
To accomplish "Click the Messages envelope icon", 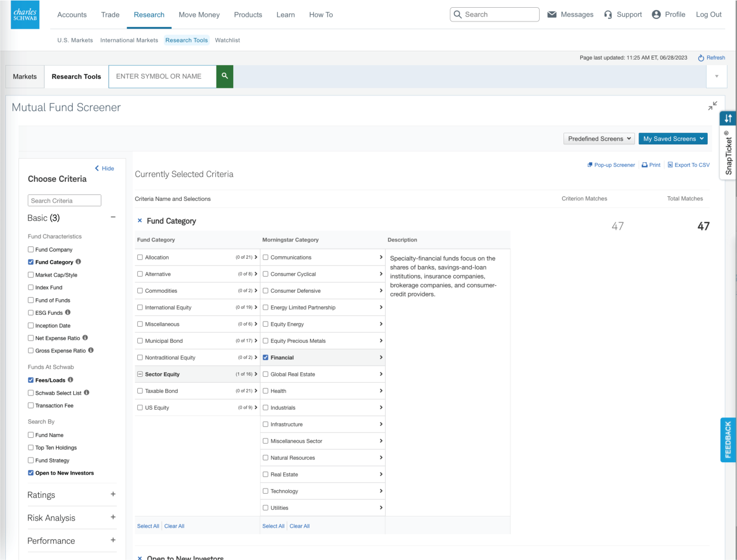I will click(x=552, y=14).
